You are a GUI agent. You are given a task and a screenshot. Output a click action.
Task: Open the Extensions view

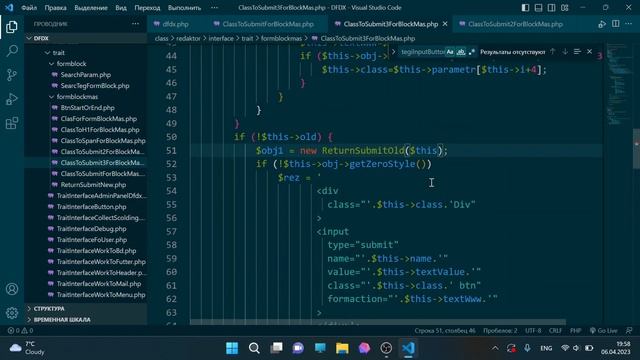pos(12,123)
